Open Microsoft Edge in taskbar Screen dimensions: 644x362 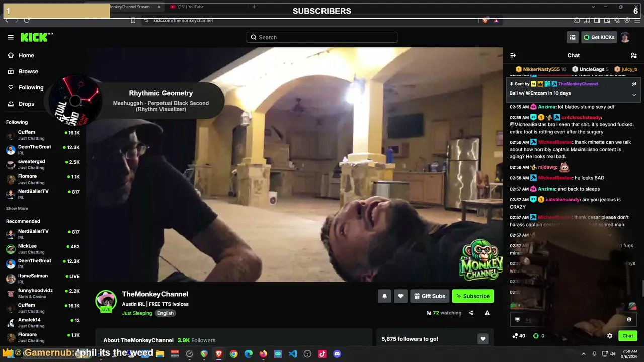tap(249, 354)
